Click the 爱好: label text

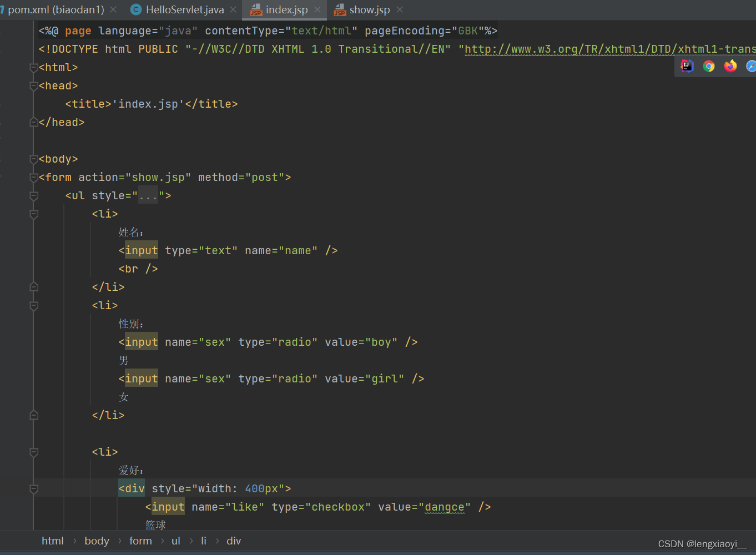131,470
